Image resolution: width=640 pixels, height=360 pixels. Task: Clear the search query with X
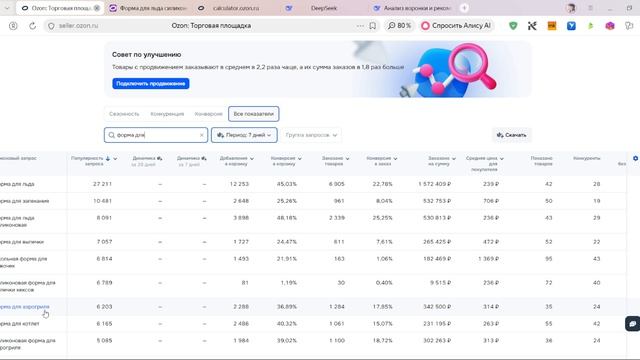coord(201,135)
